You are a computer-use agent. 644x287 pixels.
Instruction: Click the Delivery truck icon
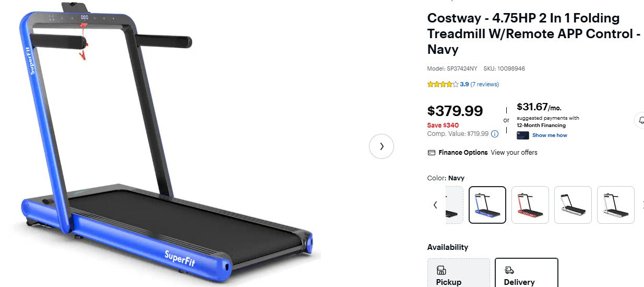click(509, 270)
